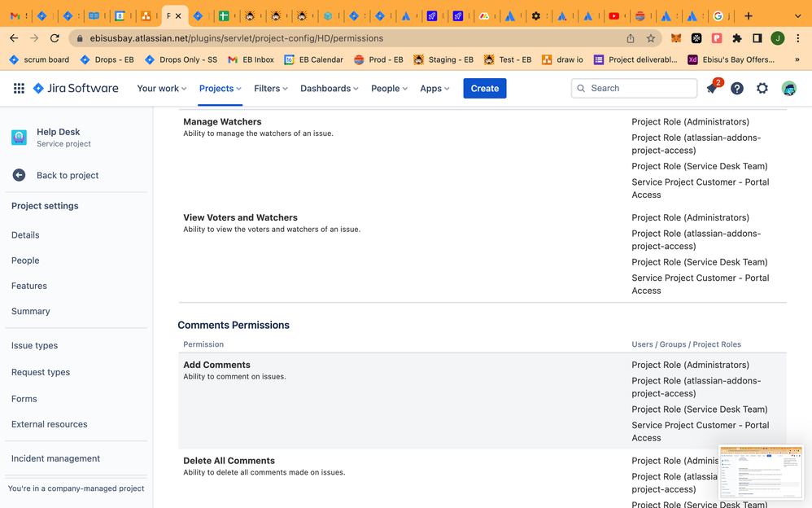The image size is (812, 508).
Task: Open scrum board bookmark
Action: coord(39,59)
